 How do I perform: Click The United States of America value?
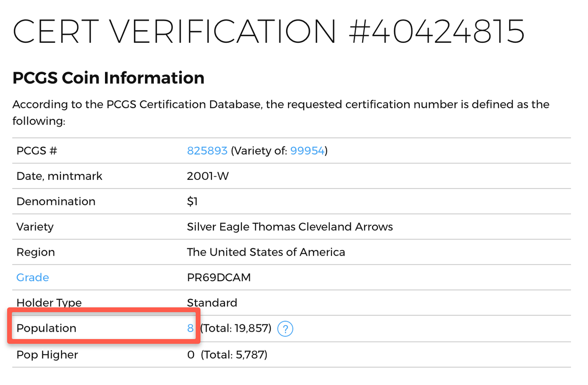coord(266,252)
